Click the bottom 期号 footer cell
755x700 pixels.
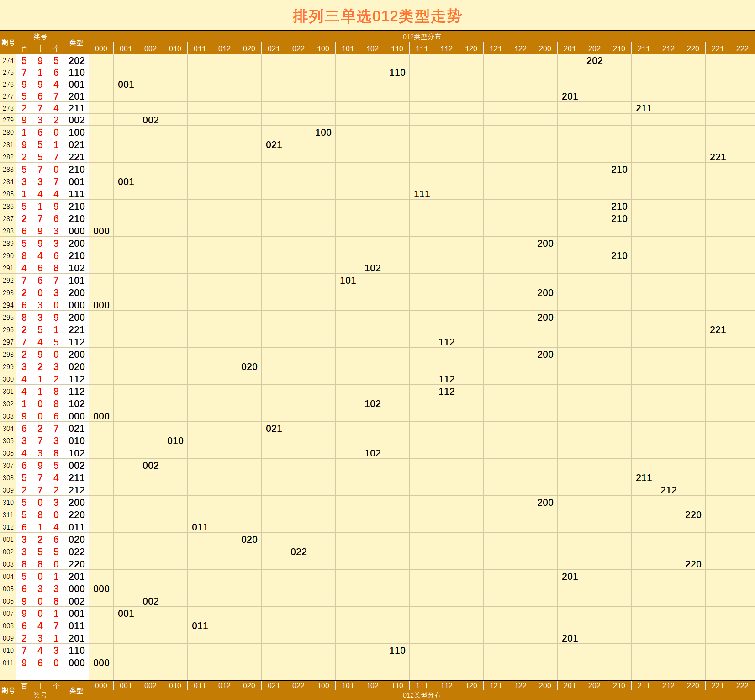tap(8, 690)
